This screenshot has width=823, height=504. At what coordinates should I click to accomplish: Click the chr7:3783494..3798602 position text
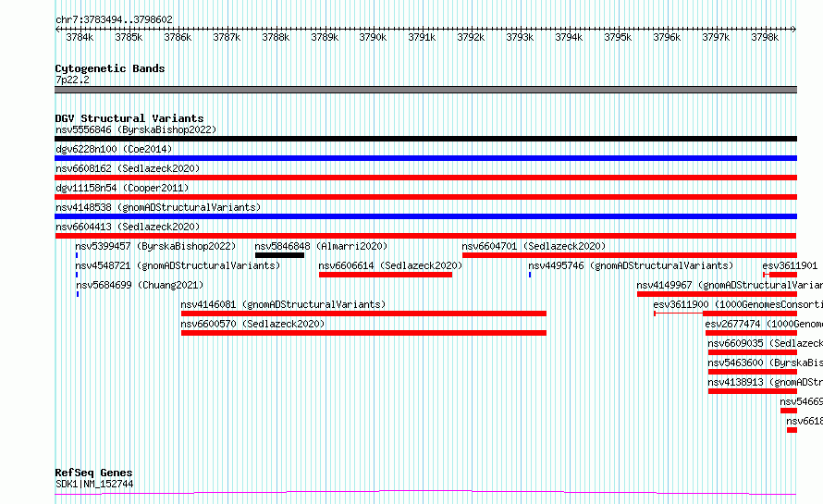click(x=114, y=19)
